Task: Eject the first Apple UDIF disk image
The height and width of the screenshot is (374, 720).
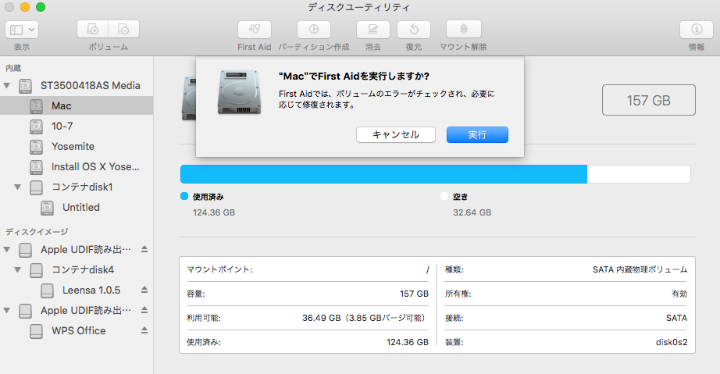Action: click(x=144, y=249)
